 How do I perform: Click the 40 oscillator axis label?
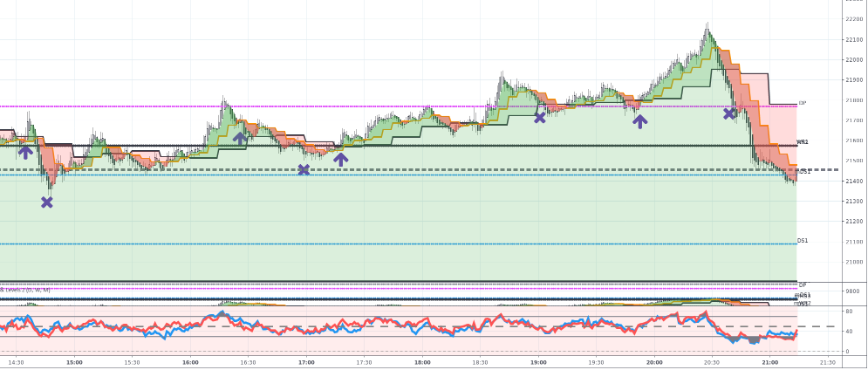[849, 332]
